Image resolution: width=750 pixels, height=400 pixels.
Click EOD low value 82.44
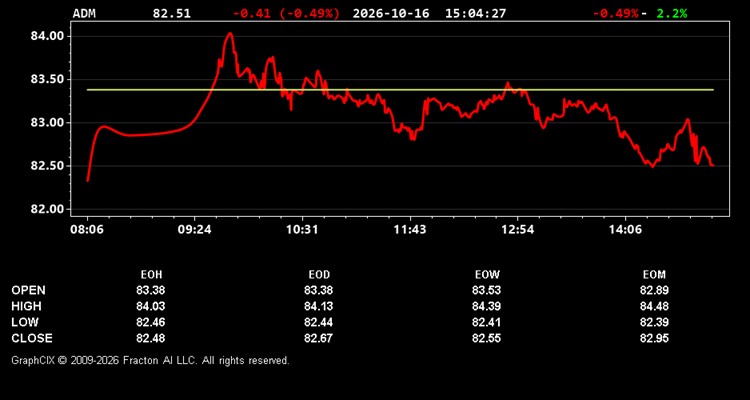319,322
